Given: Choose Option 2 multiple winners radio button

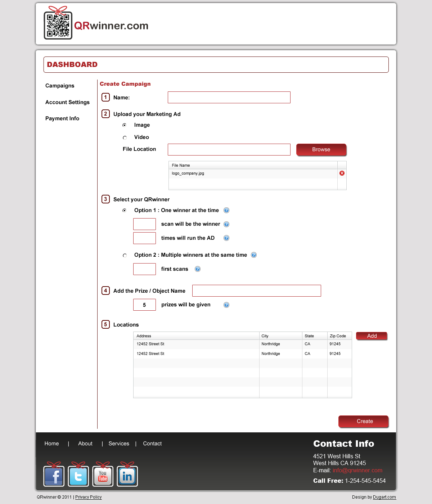Looking at the screenshot, I should (x=125, y=255).
